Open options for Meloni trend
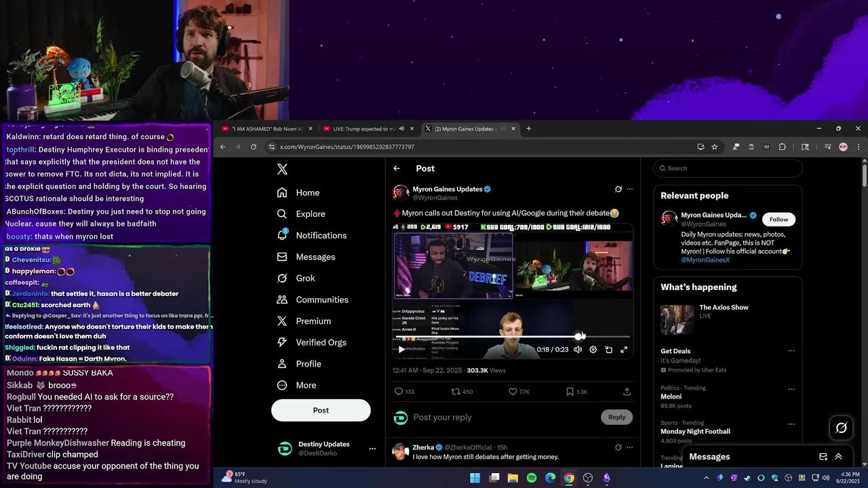 [x=791, y=389]
